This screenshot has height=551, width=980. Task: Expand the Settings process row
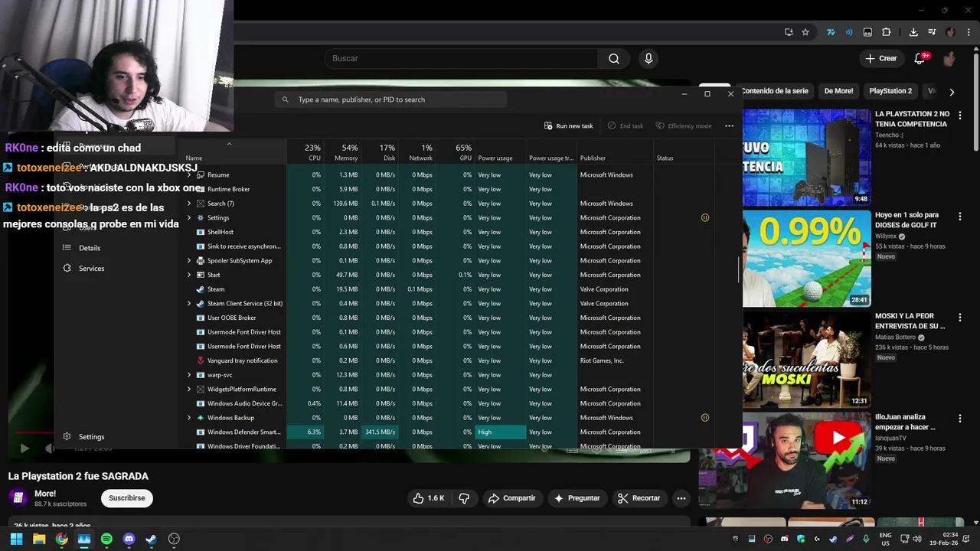(189, 217)
